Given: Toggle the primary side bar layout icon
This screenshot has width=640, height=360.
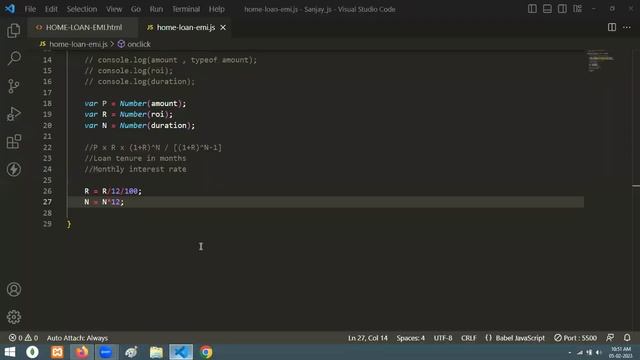Looking at the screenshot, I should click(532, 9).
